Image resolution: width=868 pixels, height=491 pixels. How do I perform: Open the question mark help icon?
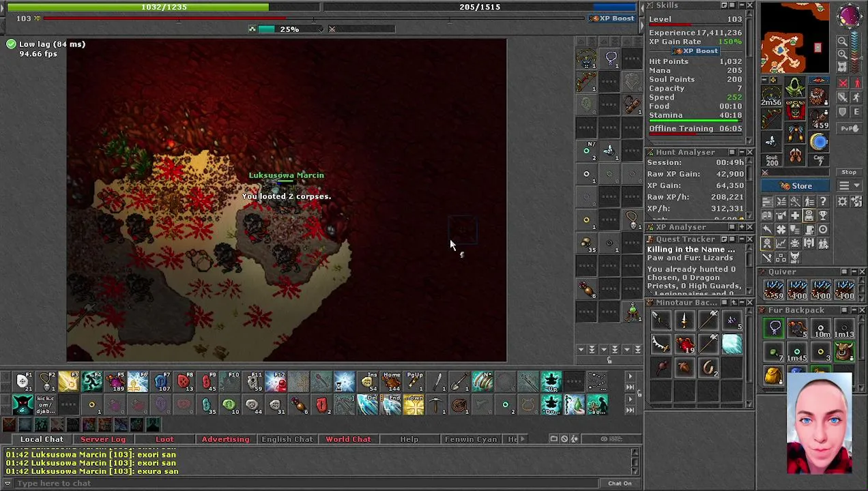tap(823, 201)
